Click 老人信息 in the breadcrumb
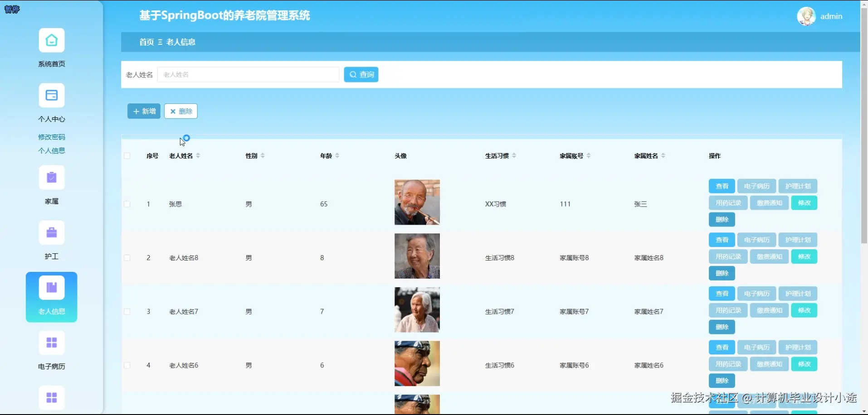Image resolution: width=868 pixels, height=415 pixels. tap(180, 42)
